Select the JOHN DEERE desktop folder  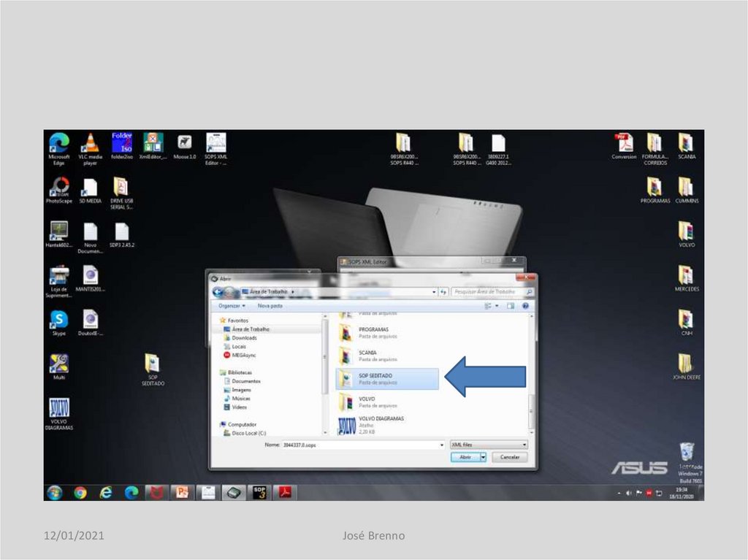(x=687, y=367)
